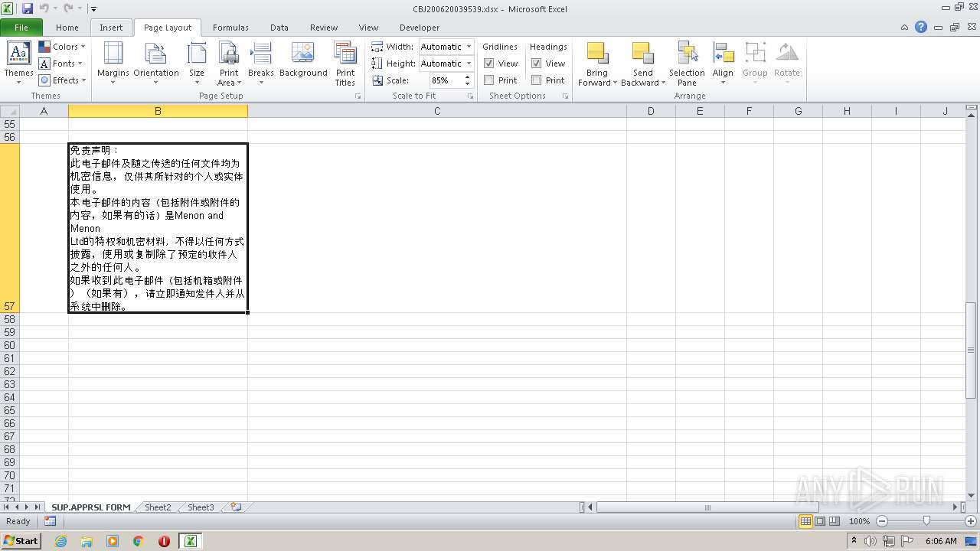
Task: Open the Selection Pane
Action: pyautogui.click(x=687, y=63)
